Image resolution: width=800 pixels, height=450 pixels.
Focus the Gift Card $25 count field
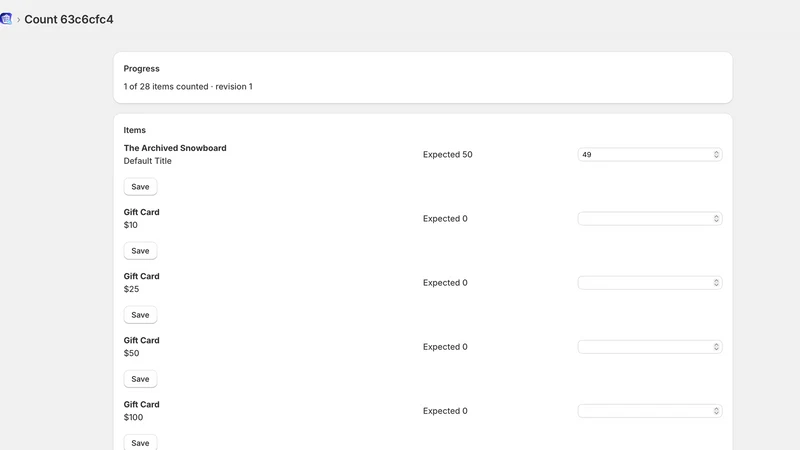649,283
